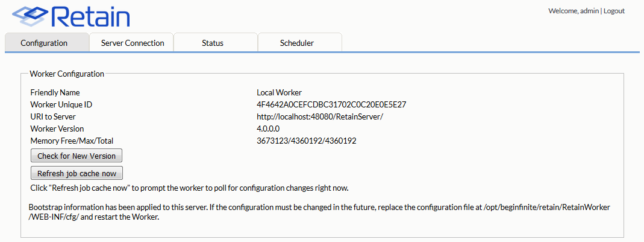Click the worker version number 4.0.0.0
Image resolution: width=644 pixels, height=242 pixels.
[268, 129]
